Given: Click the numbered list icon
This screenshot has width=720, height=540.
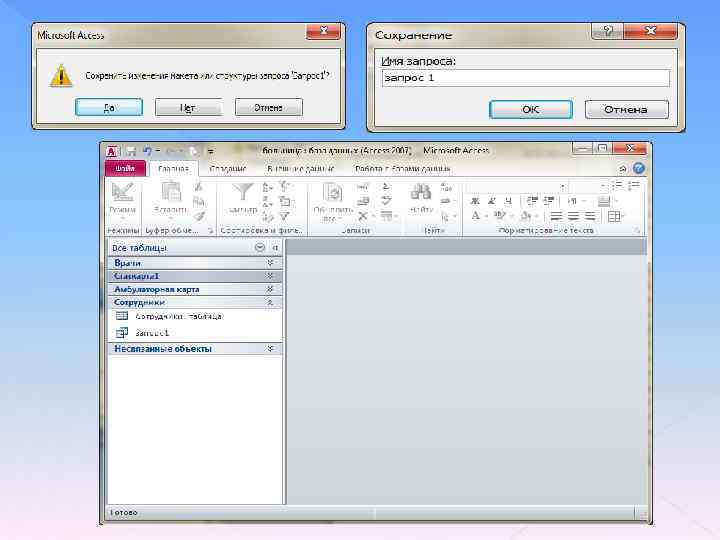Looking at the screenshot, I should pyautogui.click(x=634, y=186).
